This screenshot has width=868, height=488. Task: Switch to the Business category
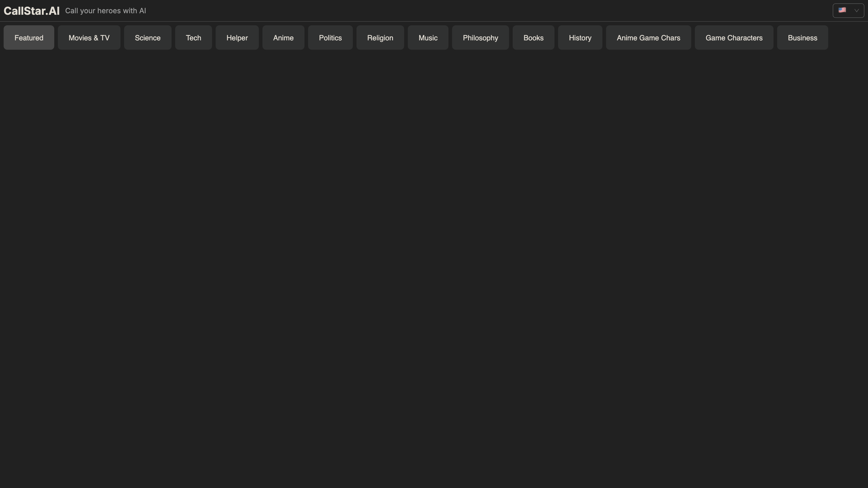(x=802, y=38)
